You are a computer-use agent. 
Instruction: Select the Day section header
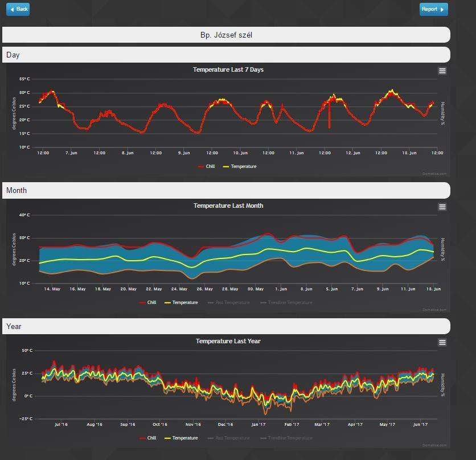tap(226, 55)
